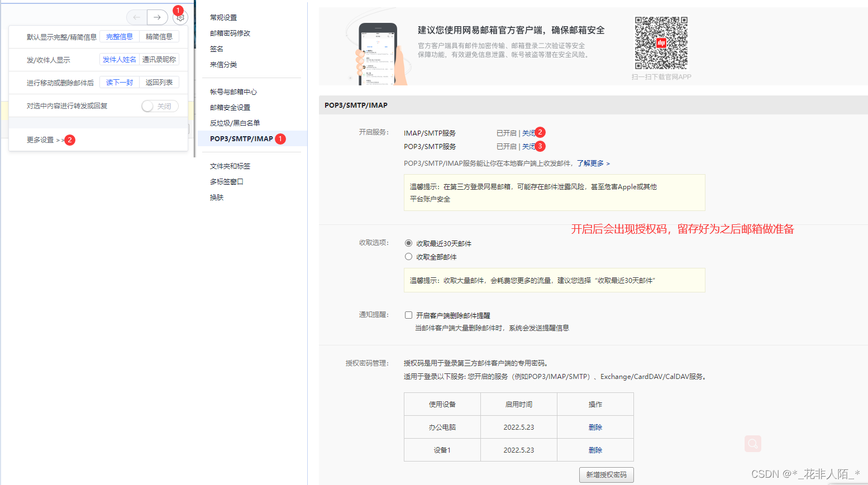Delete authorization for 设备1
The width and height of the screenshot is (868, 485).
coord(595,450)
